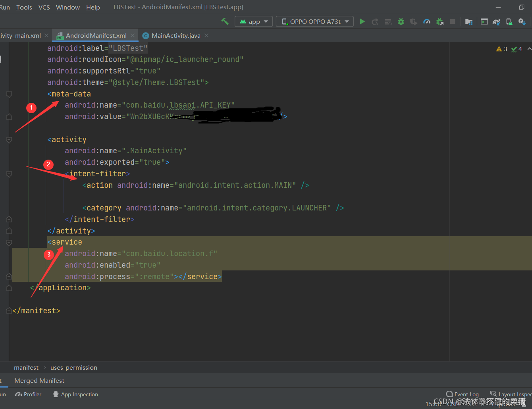Screen dimensions: 532x409
Task: Close the AndroidManifest.xml tab
Action: [133, 35]
